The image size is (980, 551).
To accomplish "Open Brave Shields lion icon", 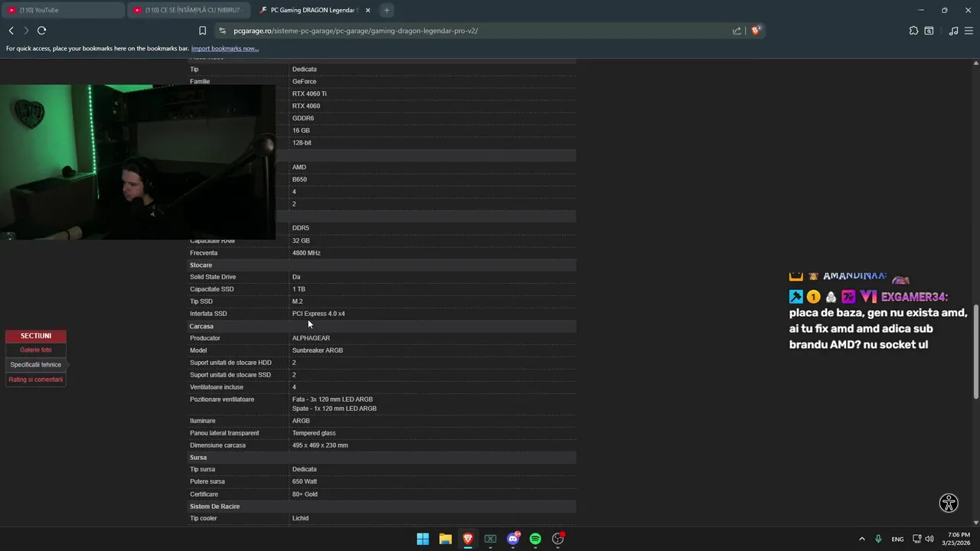I will [x=756, y=31].
